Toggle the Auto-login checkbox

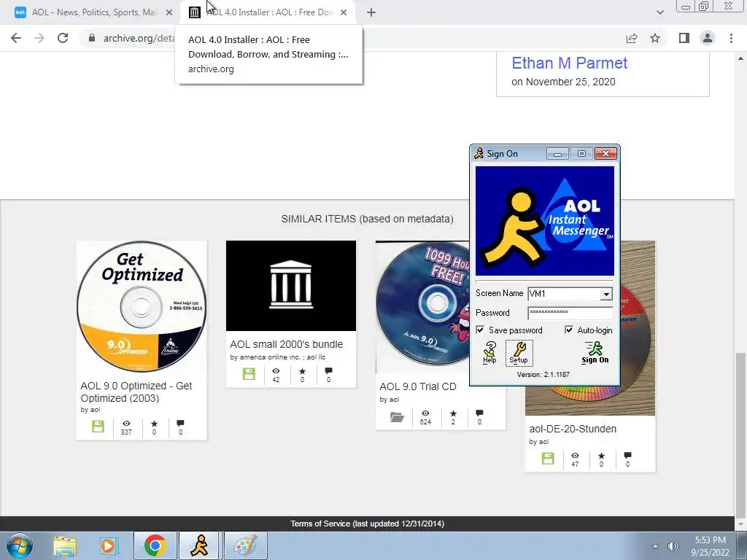569,330
